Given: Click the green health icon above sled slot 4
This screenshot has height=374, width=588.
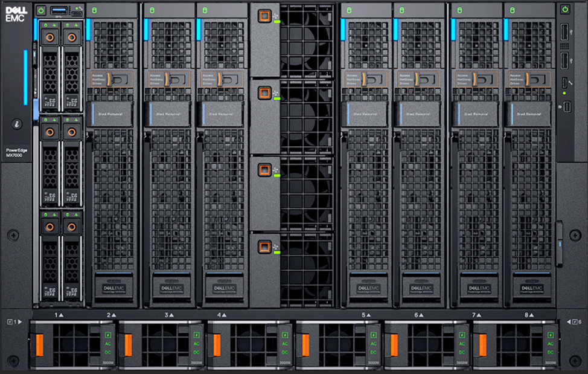Looking at the screenshot, I should coord(205,10).
